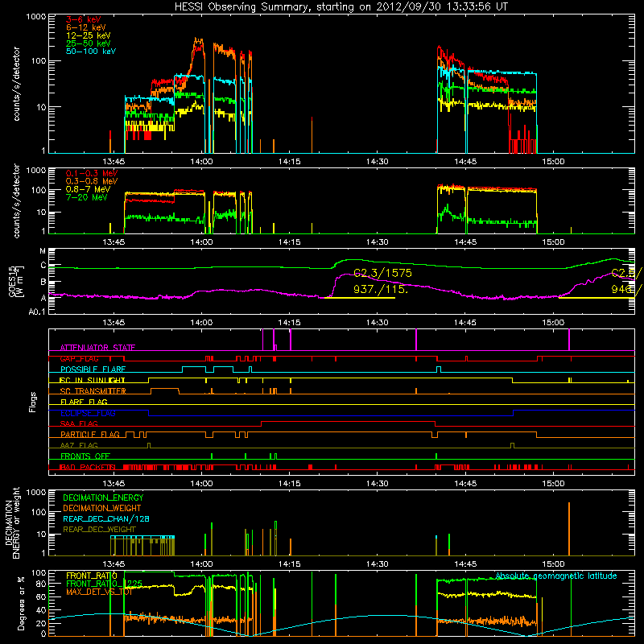The width and height of the screenshot is (644, 644).
Task: Click the AAZ_FLAG label
Action: [x=79, y=445]
